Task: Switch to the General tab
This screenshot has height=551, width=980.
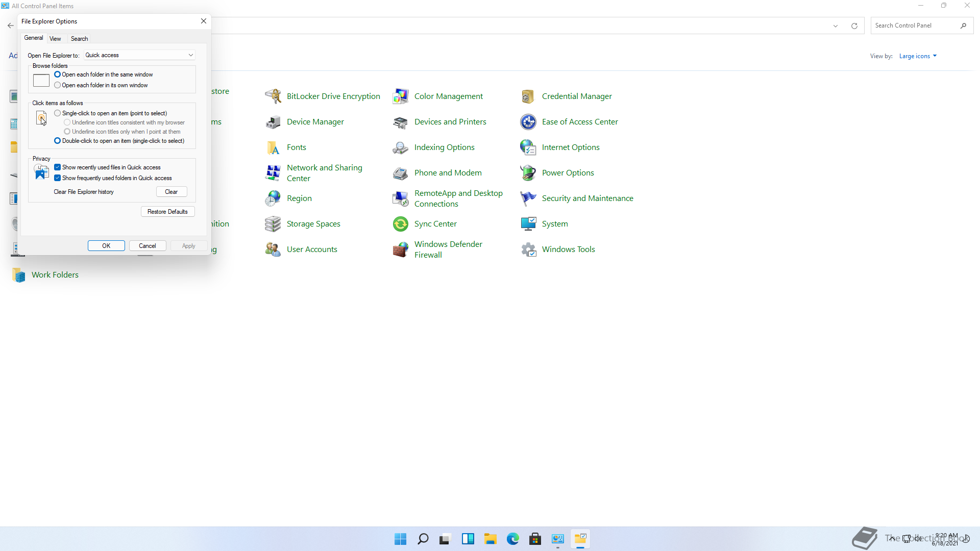Action: pyautogui.click(x=34, y=38)
